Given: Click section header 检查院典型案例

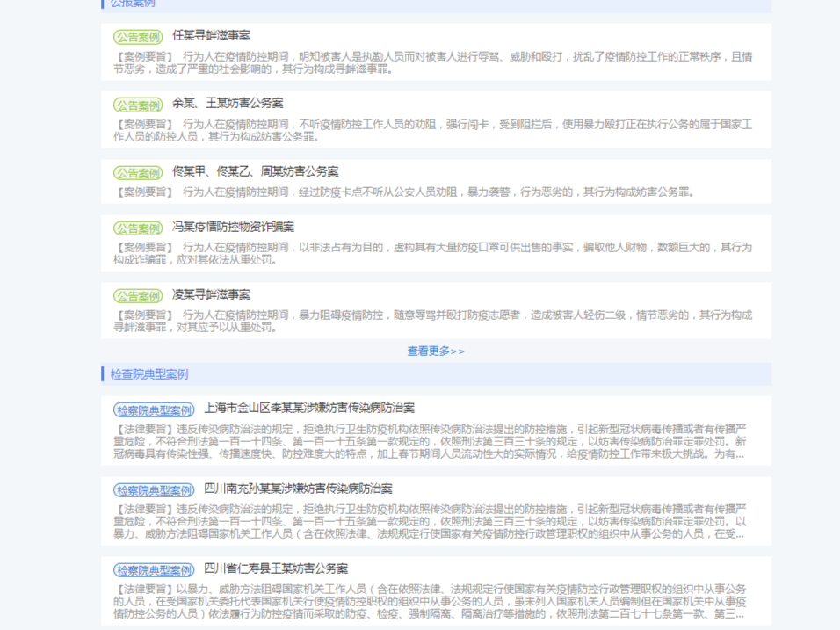Looking at the screenshot, I should [148, 374].
